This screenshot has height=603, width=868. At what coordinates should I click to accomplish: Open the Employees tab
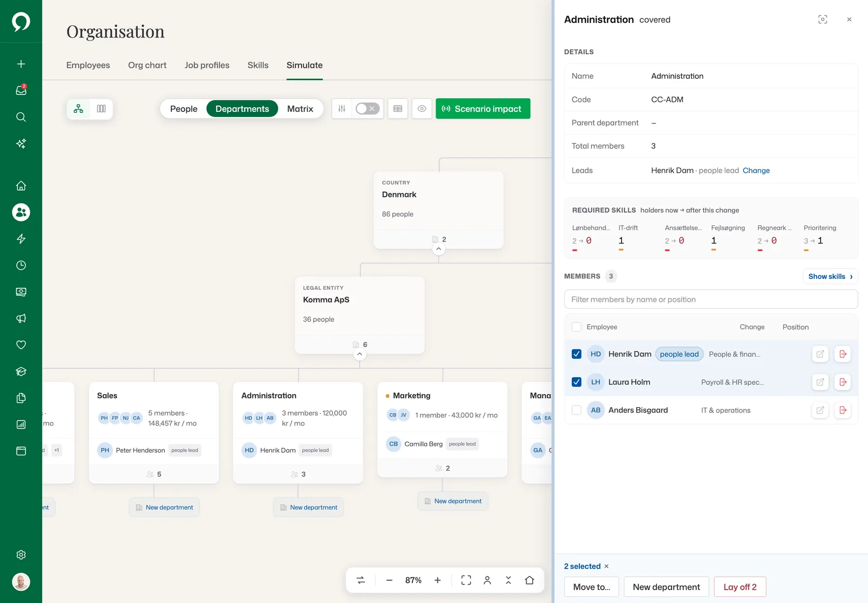click(x=88, y=65)
